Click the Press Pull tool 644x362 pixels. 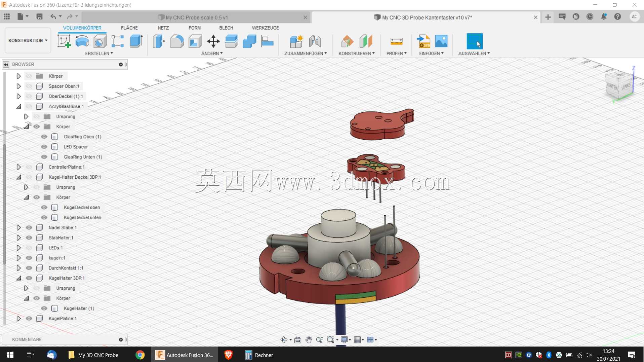159,41
